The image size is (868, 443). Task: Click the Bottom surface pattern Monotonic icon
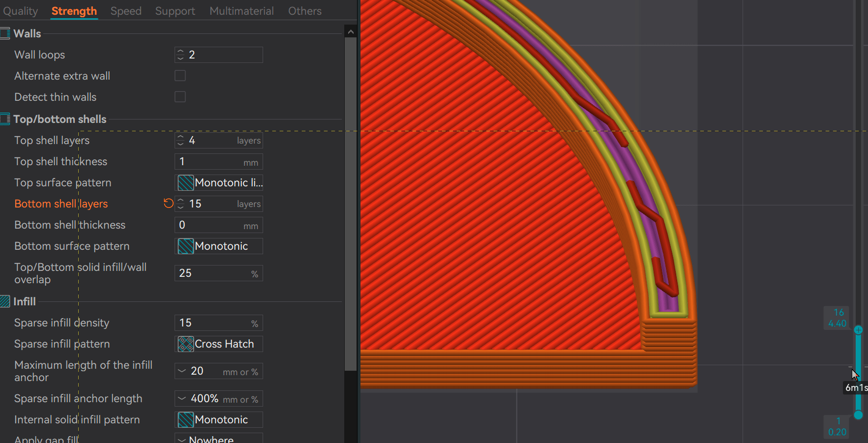pos(185,246)
